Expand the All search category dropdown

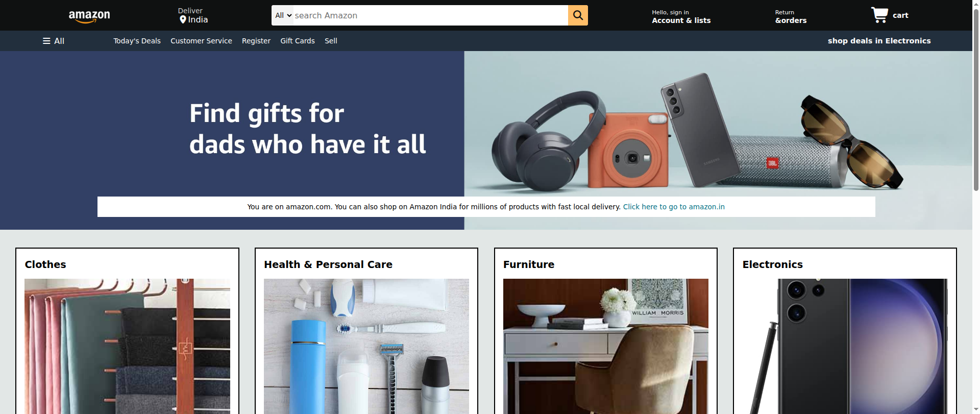pyautogui.click(x=283, y=15)
